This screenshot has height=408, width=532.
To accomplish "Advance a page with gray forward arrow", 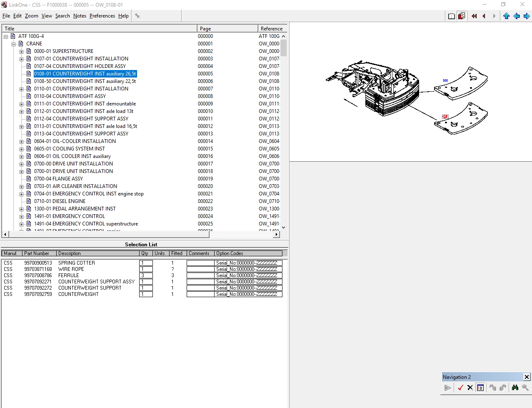I will (494, 15).
